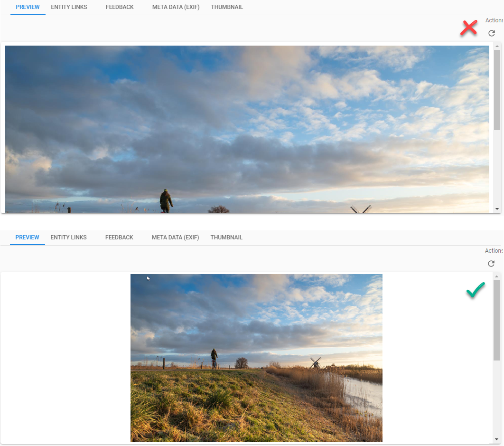Screen dimensions: 504x446
Task: Click the refresh icon in the lower panel
Action: coord(491,264)
